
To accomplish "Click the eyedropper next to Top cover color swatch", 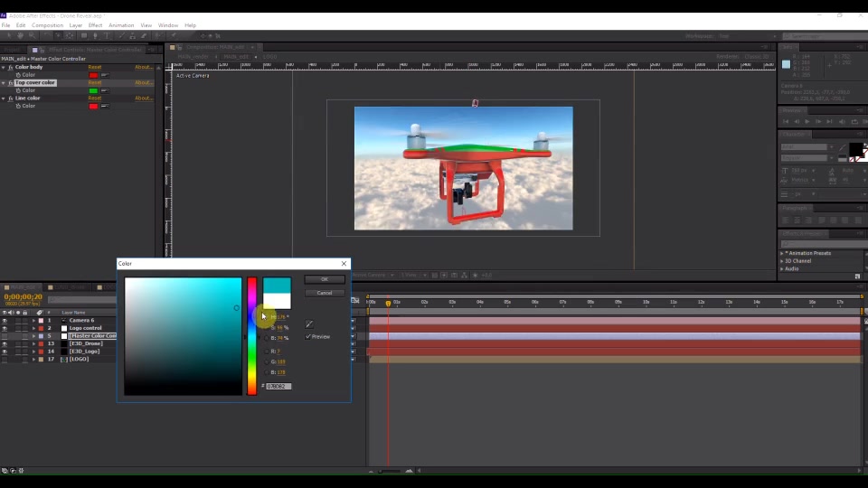I will (x=105, y=90).
